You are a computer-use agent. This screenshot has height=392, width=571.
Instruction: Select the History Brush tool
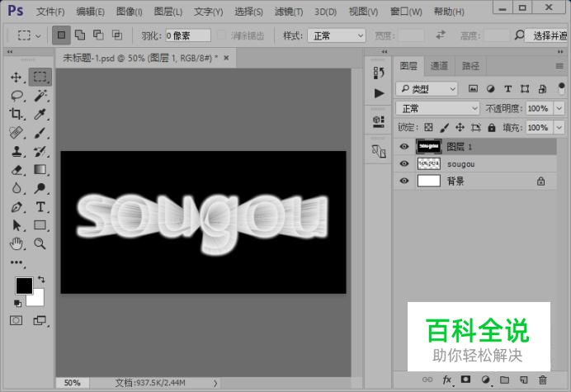[40, 151]
